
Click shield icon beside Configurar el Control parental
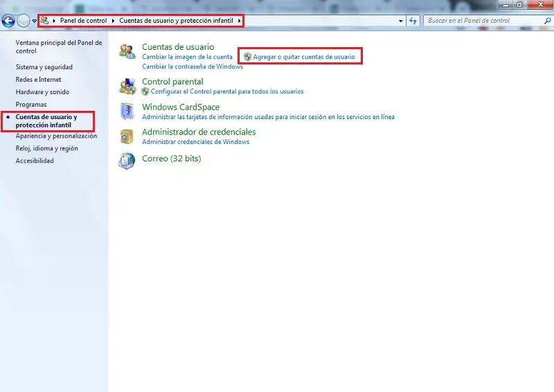click(145, 91)
